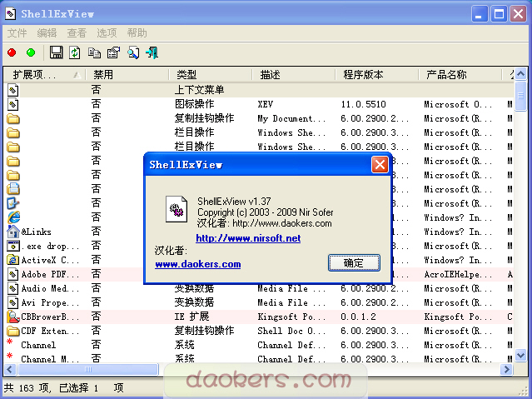
Task: Select the Internet Explorer icon row
Action: click(x=13, y=217)
